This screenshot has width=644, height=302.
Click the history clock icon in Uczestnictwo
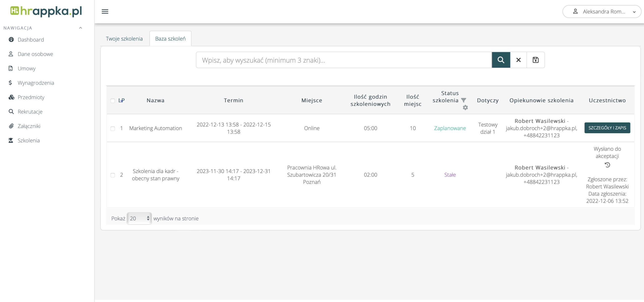coord(607,165)
